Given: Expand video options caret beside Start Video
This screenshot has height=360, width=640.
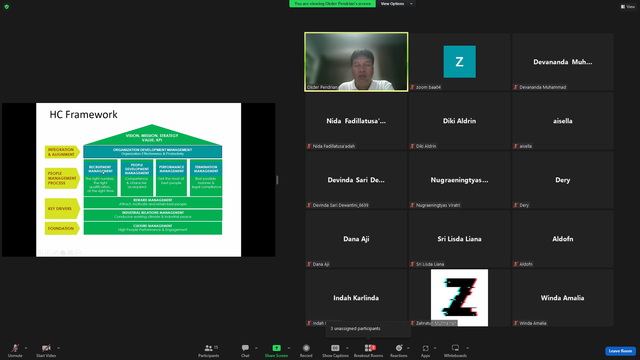Looking at the screenshot, I should coord(59,348).
